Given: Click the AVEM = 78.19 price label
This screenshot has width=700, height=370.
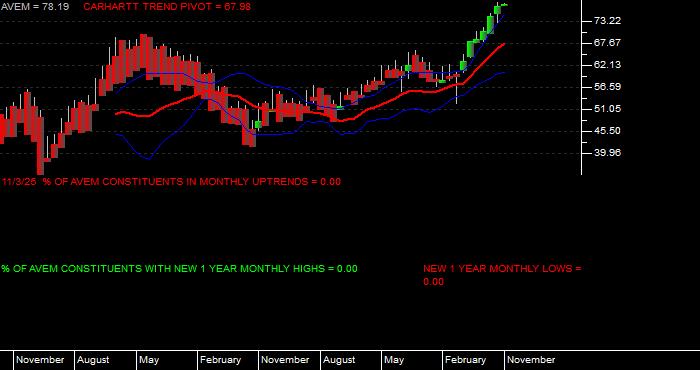Looking at the screenshot, I should (x=34, y=7).
